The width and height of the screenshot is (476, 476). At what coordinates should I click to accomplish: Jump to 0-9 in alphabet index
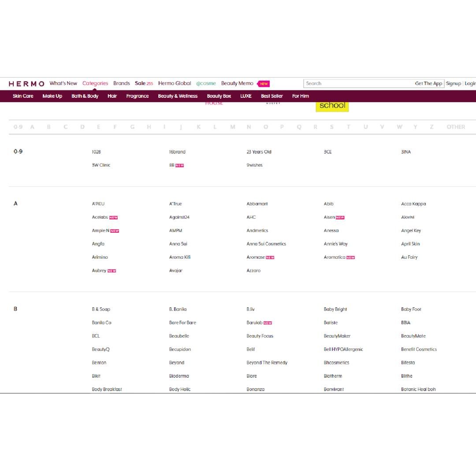(x=18, y=127)
